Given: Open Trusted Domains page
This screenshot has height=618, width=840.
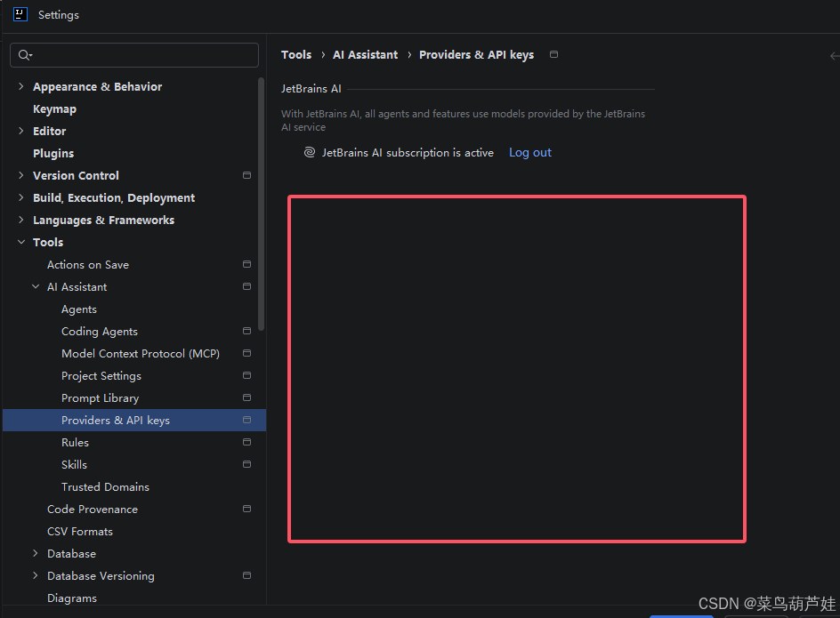Looking at the screenshot, I should [105, 486].
